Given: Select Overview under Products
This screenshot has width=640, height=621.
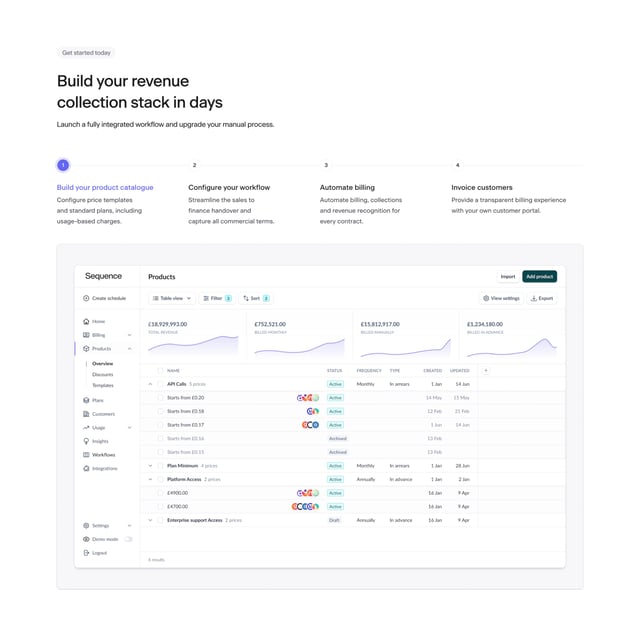Looking at the screenshot, I should [102, 364].
